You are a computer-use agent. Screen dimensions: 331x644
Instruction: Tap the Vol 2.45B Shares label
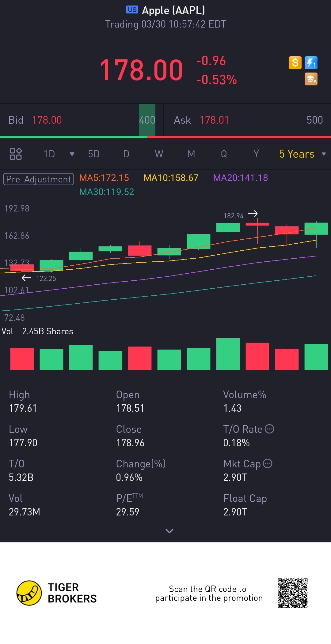pyautogui.click(x=37, y=331)
